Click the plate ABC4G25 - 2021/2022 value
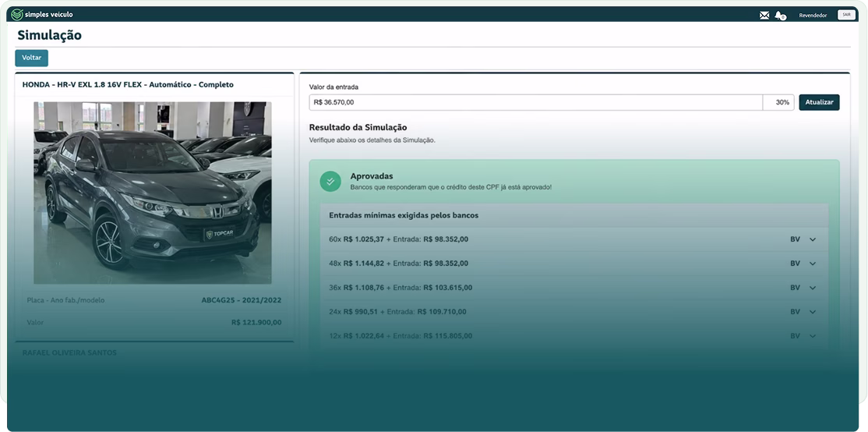The width and height of the screenshot is (868, 432). [x=242, y=300]
